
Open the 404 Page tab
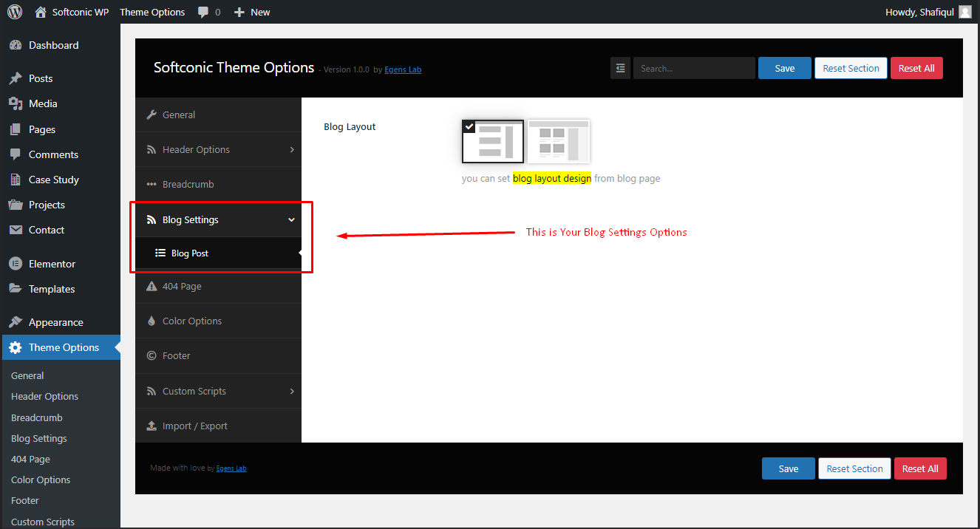pos(219,286)
